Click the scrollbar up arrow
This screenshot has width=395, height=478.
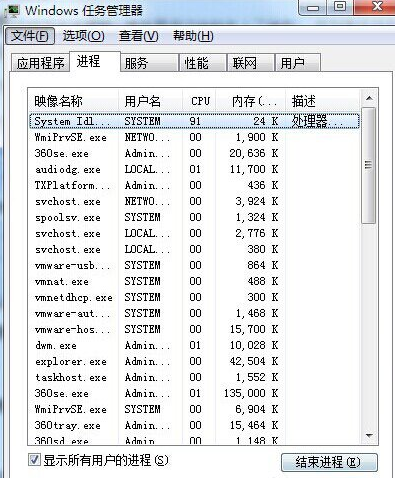pyautogui.click(x=369, y=98)
